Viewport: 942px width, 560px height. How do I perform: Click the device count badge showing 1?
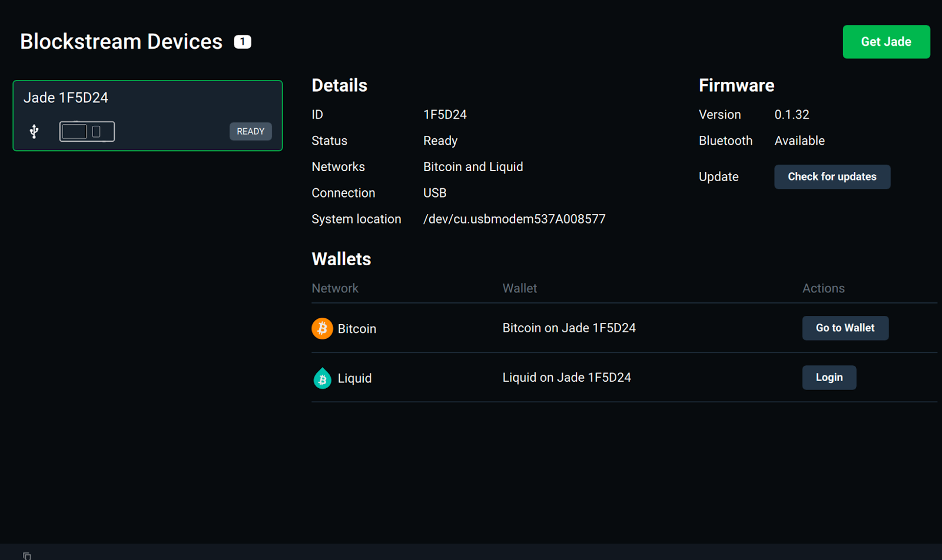(243, 42)
